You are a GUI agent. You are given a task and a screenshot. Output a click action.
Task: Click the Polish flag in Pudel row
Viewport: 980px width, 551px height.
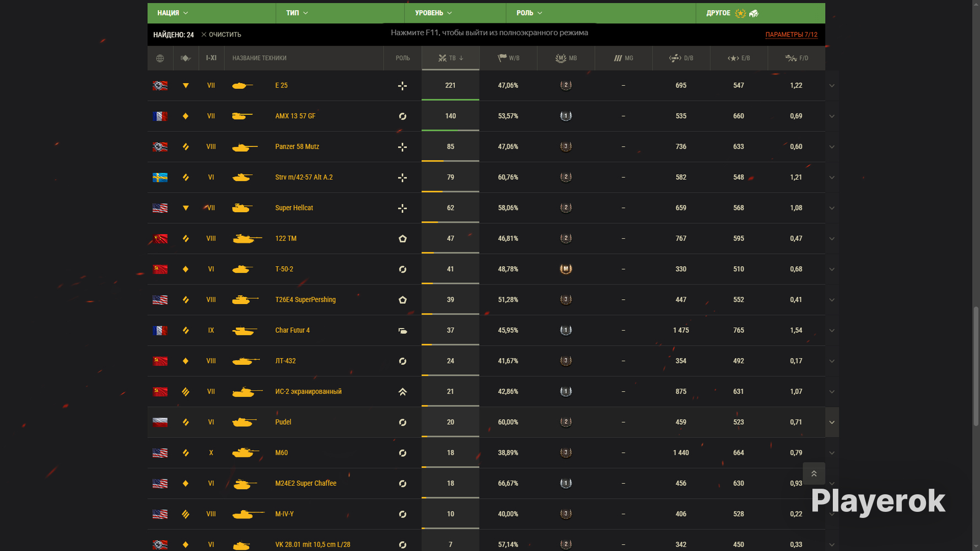[160, 422]
